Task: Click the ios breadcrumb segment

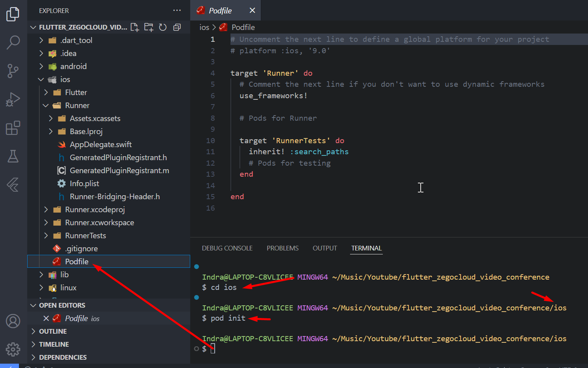Action: (204, 27)
